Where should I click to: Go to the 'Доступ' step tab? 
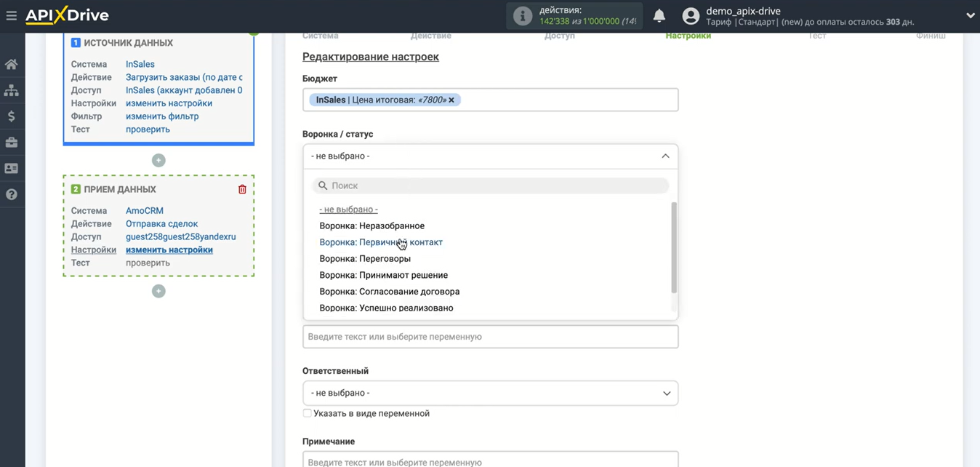click(560, 36)
